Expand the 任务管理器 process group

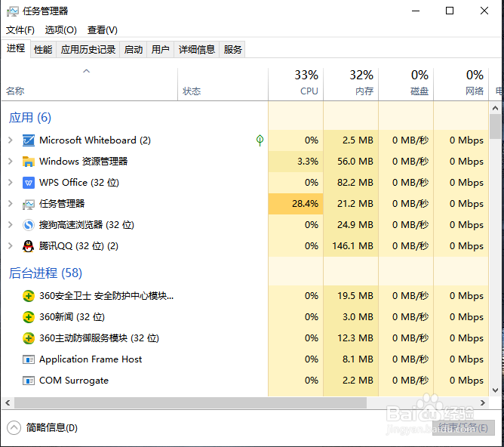tap(11, 204)
